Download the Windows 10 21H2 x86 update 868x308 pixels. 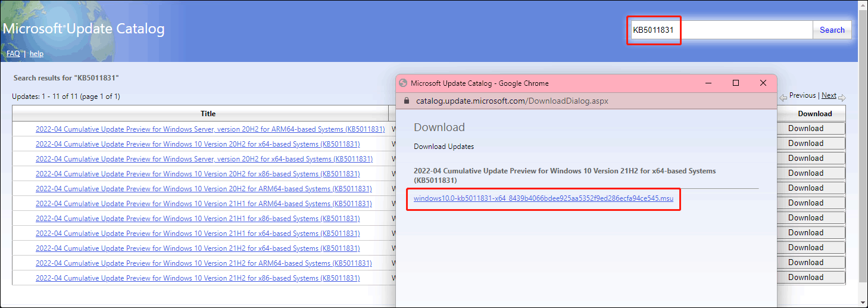coord(811,277)
